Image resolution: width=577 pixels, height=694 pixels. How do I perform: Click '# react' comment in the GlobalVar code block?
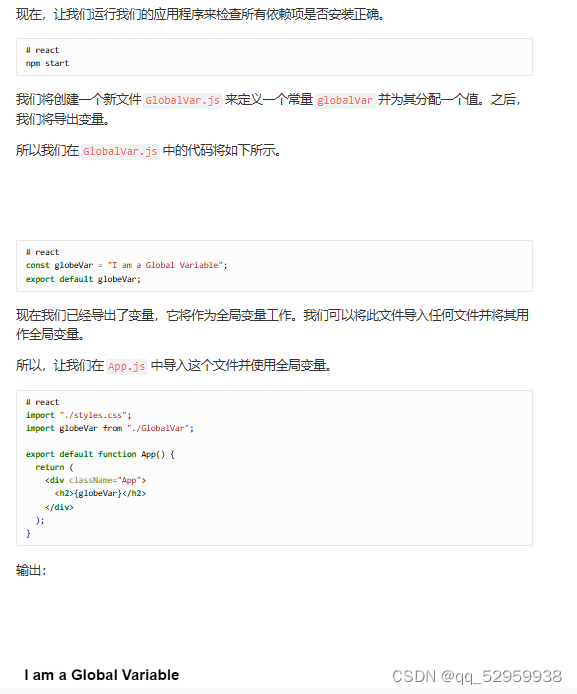pyautogui.click(x=42, y=252)
